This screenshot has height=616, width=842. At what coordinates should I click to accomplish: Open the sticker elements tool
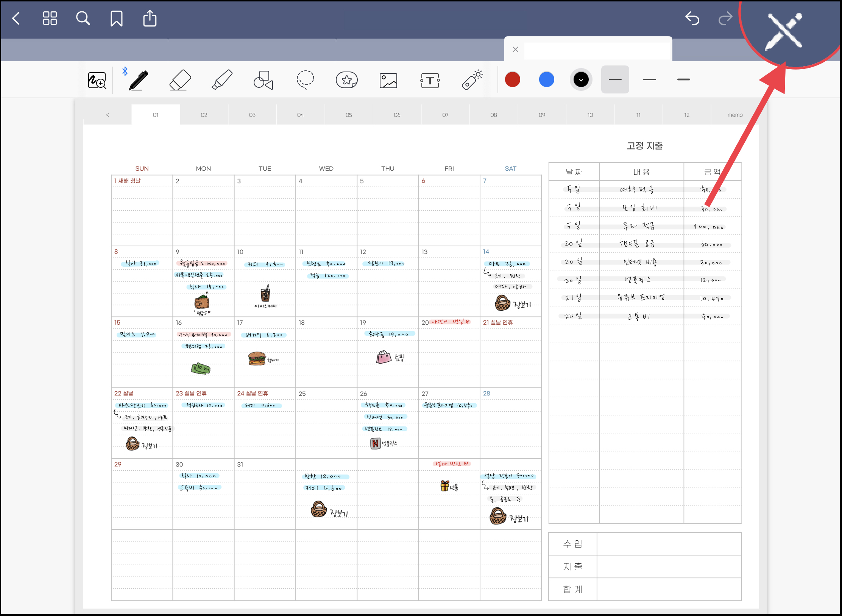pyautogui.click(x=347, y=80)
